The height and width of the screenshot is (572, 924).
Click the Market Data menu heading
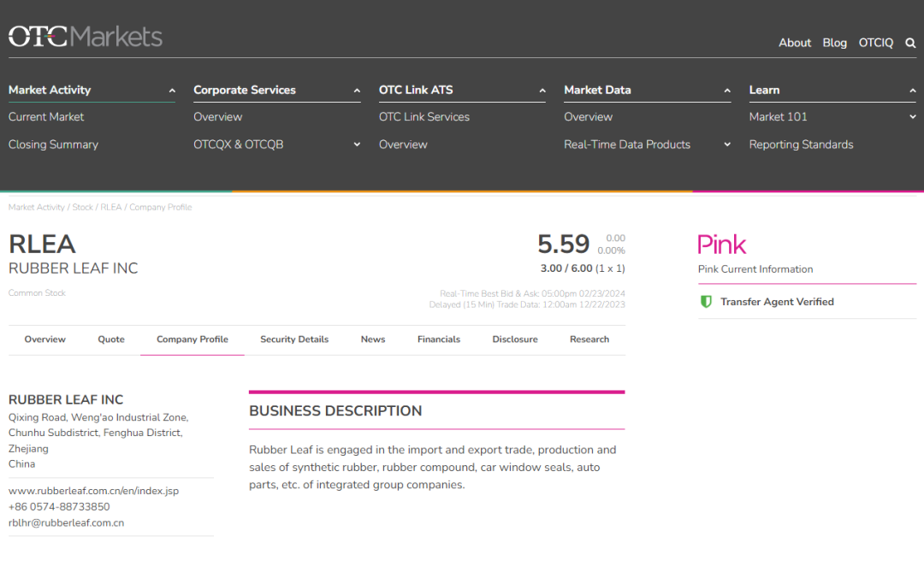597,90
